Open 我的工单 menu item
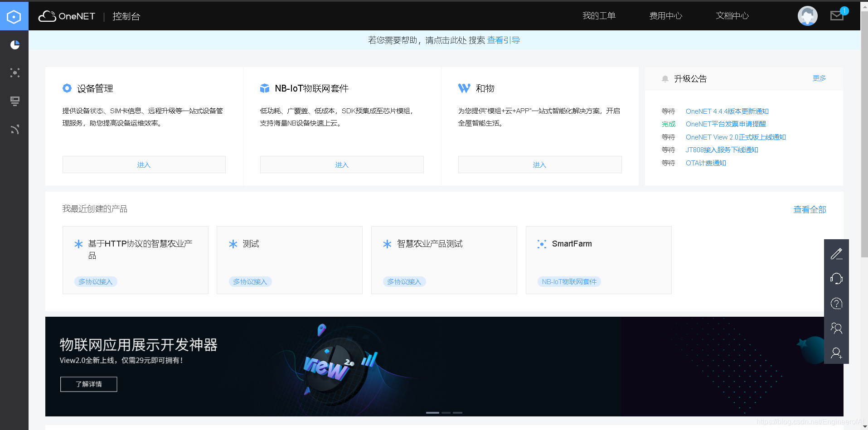Viewport: 868px width, 430px height. pyautogui.click(x=599, y=15)
